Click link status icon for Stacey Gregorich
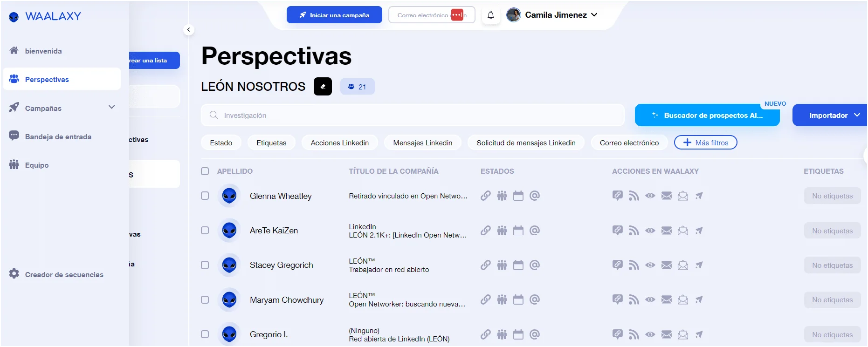 click(x=486, y=265)
